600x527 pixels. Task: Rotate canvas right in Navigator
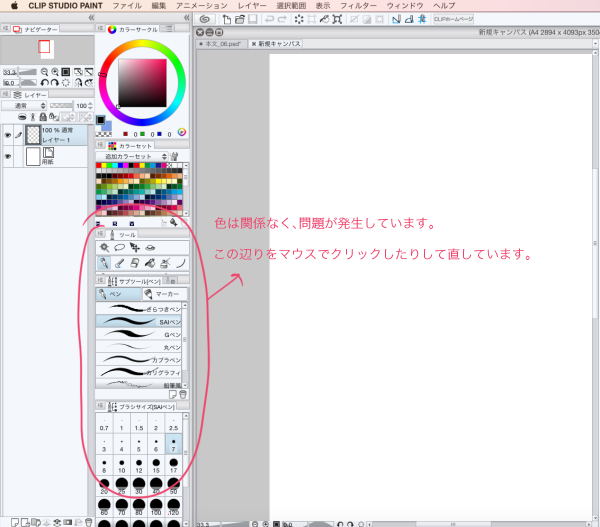tap(55, 83)
